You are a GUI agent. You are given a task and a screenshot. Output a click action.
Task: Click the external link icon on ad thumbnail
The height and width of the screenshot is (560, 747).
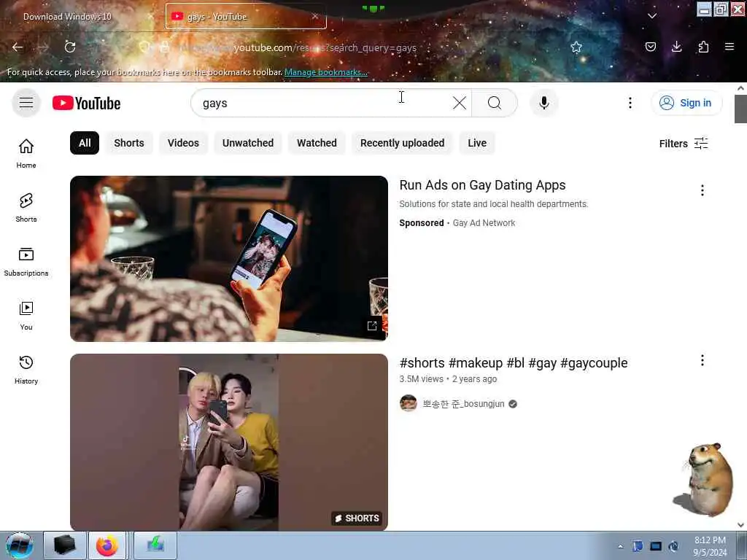(x=372, y=326)
